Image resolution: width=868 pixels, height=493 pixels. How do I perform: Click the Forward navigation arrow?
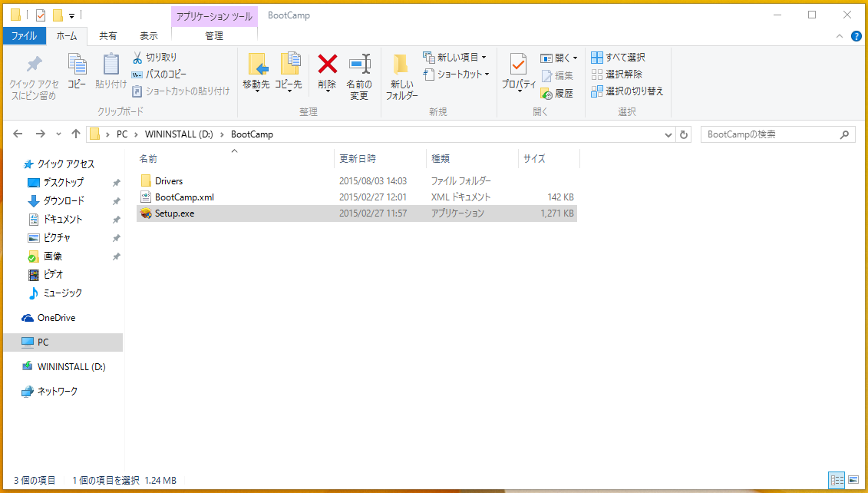click(x=40, y=134)
